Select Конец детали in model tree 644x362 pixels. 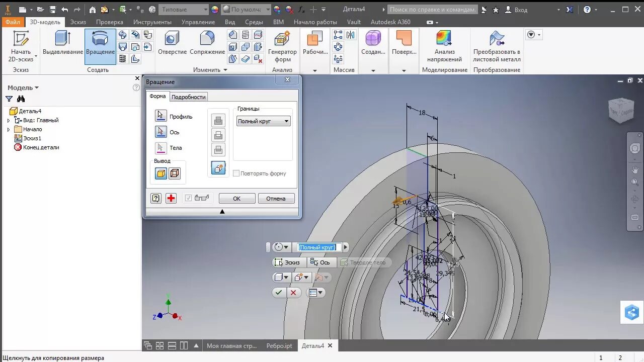pos(36,147)
